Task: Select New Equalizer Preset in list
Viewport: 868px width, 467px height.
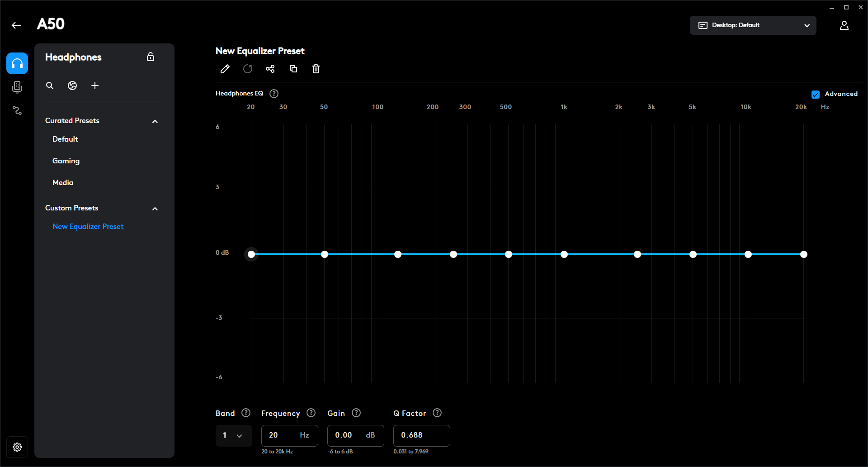Action: click(x=88, y=227)
